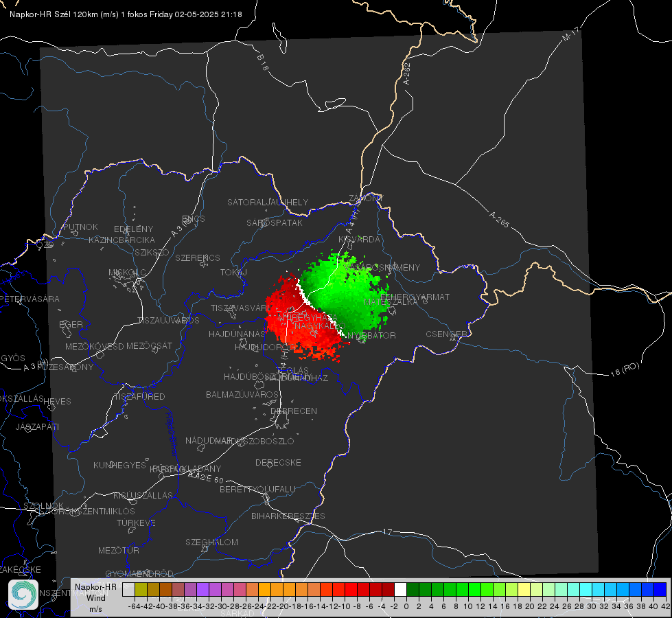Click the SÁTORALJAÚJHELY town label
This screenshot has height=618, width=672.
pyautogui.click(x=268, y=202)
